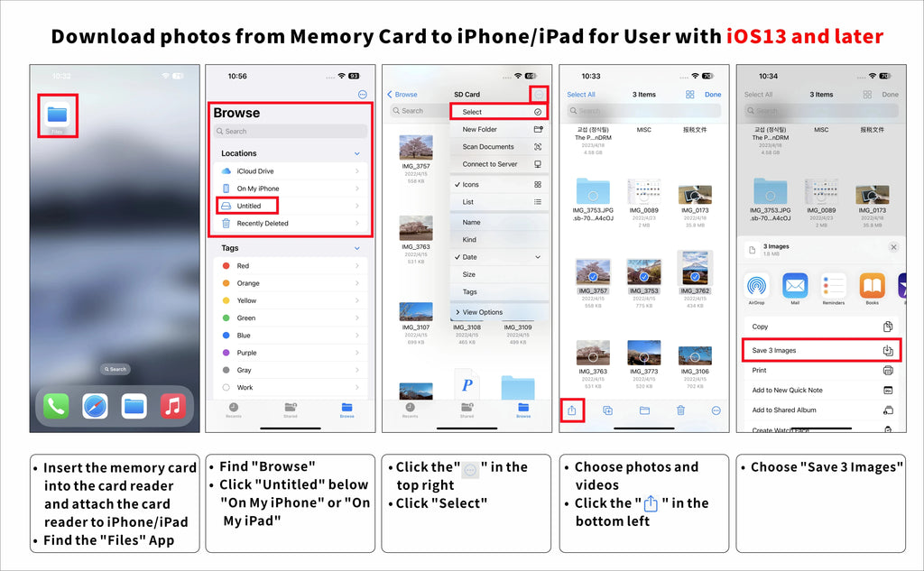The image size is (924, 571).
Task: Choose New Folder from the menu
Action: click(498, 129)
